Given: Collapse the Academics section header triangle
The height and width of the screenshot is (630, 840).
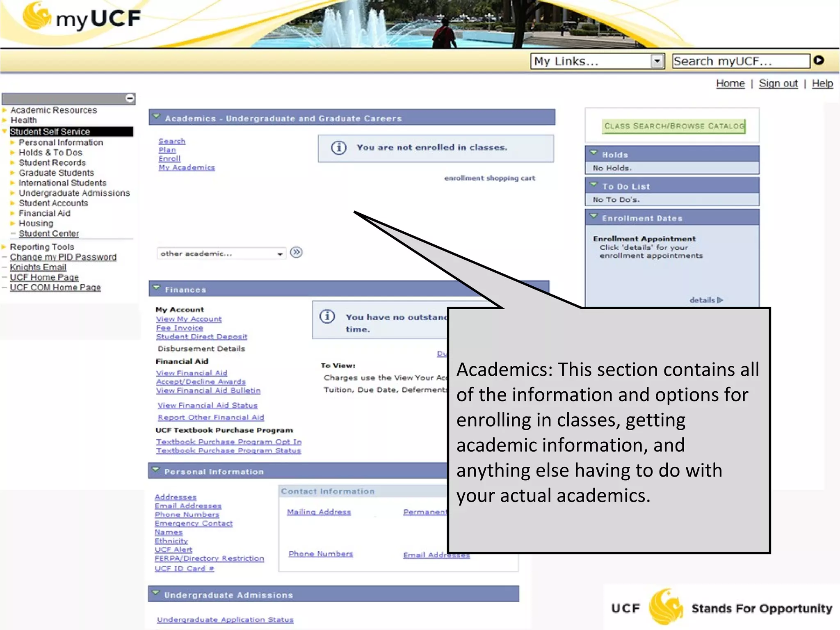Looking at the screenshot, I should click(156, 117).
